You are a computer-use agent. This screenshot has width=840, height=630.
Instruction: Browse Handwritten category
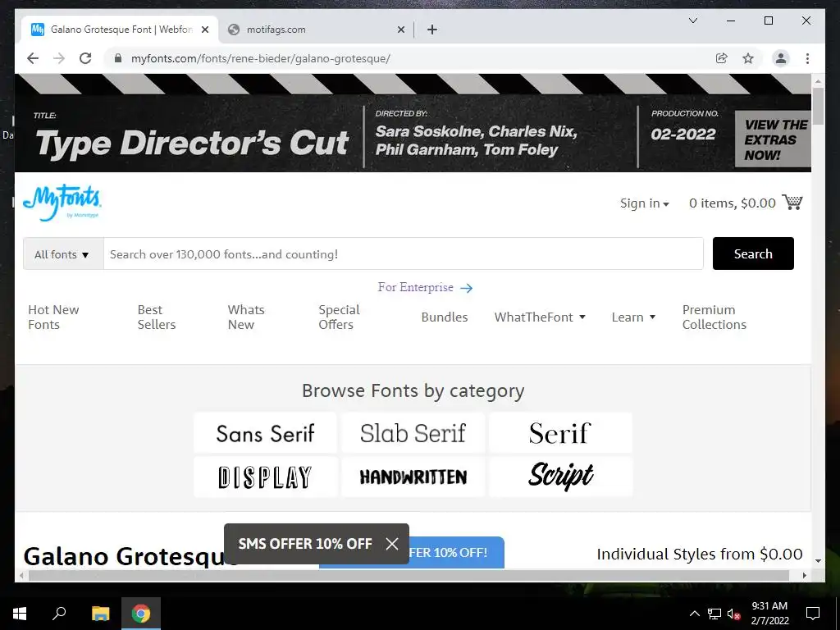click(x=413, y=477)
